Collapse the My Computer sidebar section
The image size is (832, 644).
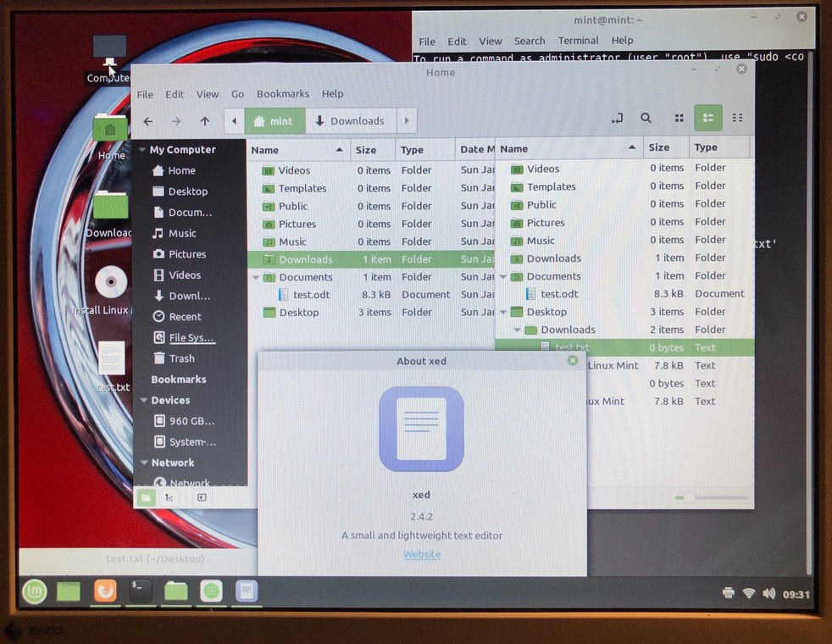(142, 150)
